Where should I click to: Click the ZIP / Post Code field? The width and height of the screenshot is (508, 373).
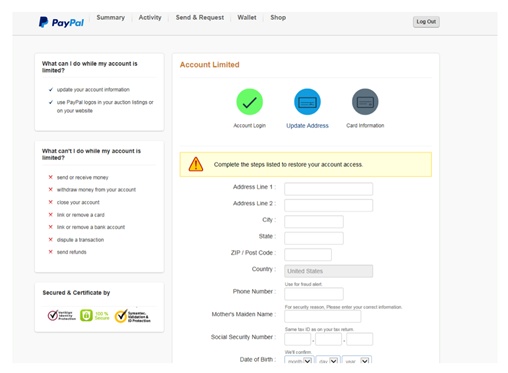[x=308, y=255]
